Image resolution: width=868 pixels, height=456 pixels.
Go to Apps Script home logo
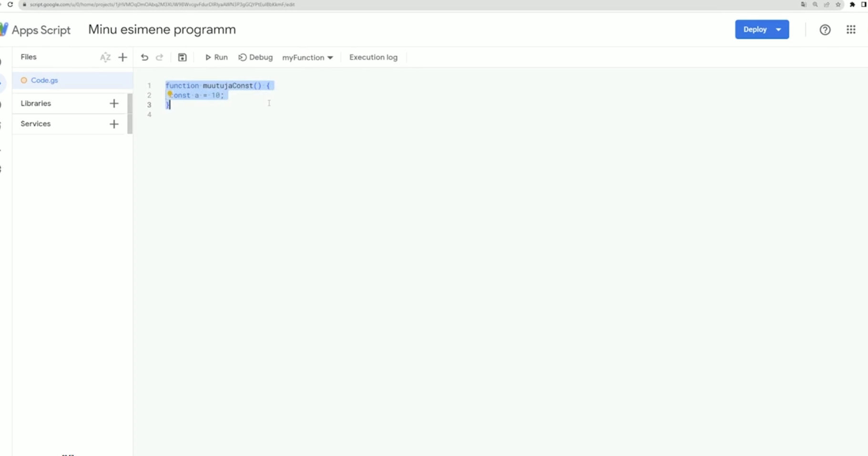click(x=36, y=30)
